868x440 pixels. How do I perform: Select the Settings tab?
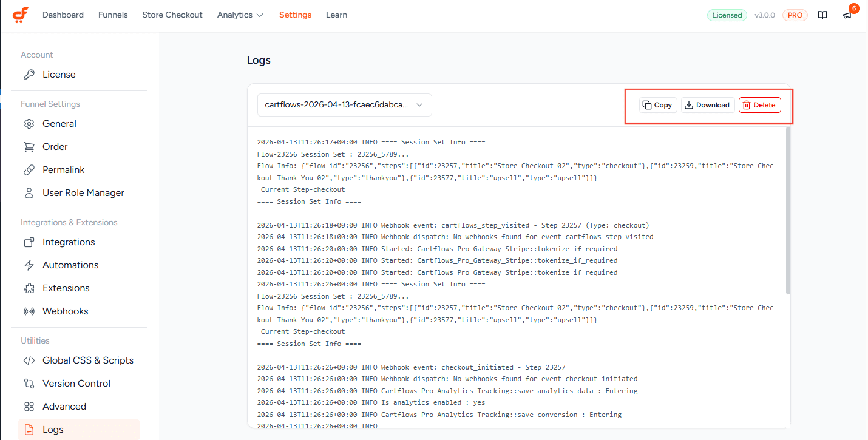click(295, 15)
